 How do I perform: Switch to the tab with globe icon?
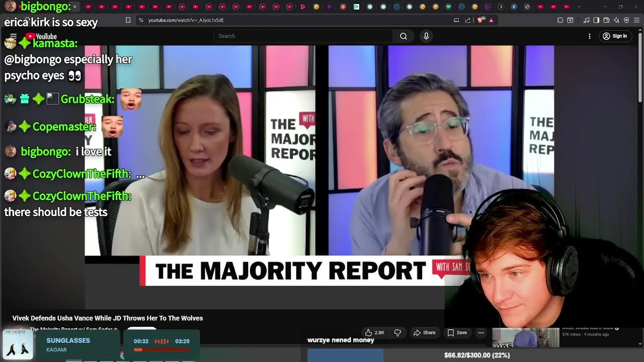527,7
